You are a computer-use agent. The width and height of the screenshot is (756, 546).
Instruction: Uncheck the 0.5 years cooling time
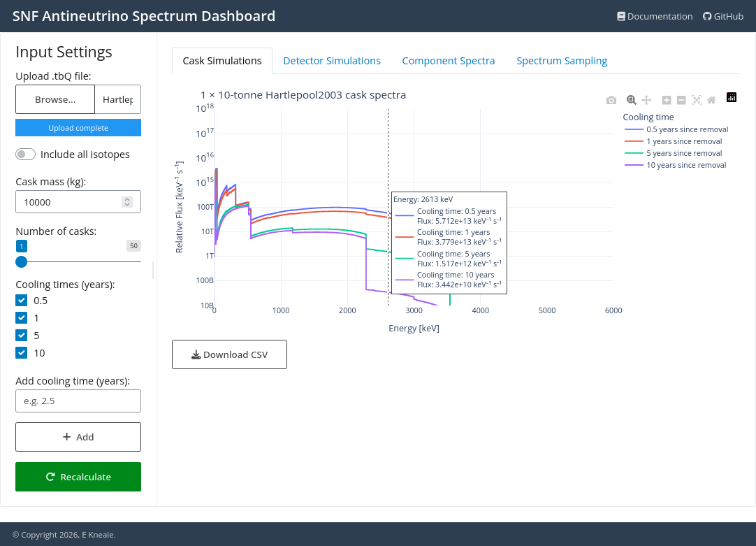click(x=21, y=301)
